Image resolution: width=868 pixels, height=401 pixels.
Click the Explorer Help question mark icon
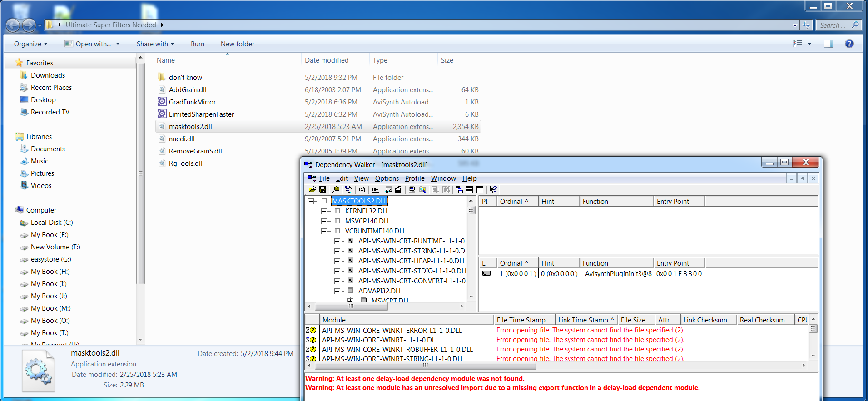tap(849, 44)
